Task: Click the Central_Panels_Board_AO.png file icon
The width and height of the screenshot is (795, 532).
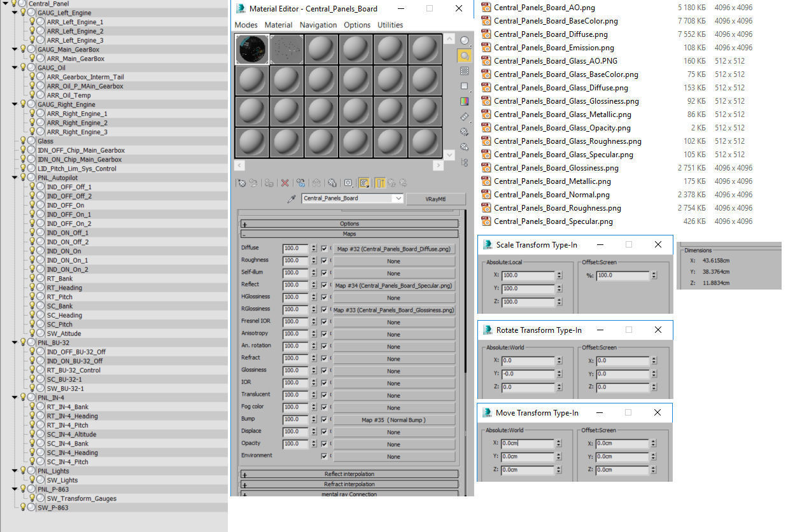Action: (486, 8)
